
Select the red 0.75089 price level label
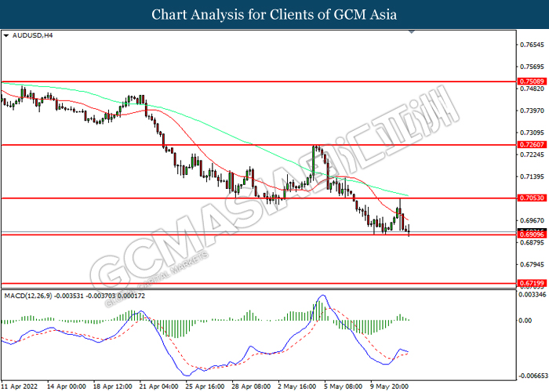(x=532, y=82)
